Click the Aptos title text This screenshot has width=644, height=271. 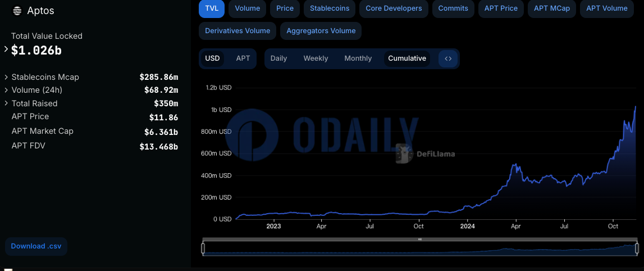tap(40, 11)
